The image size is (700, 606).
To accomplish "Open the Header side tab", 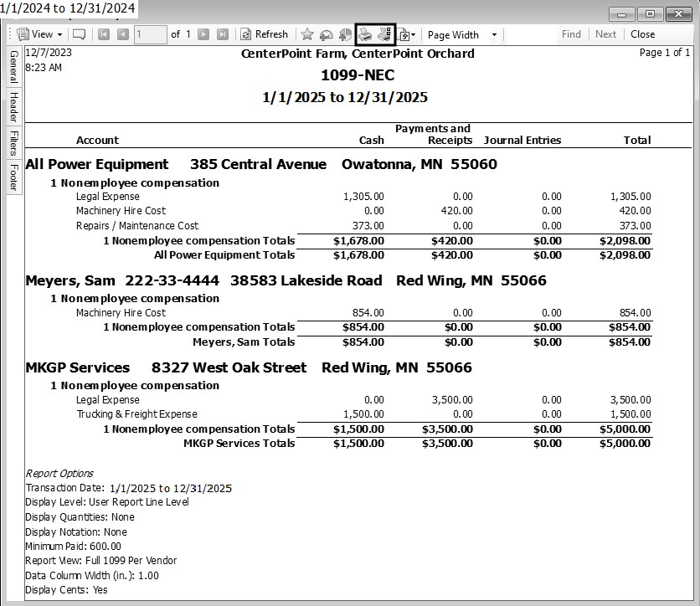I will pos(13,107).
